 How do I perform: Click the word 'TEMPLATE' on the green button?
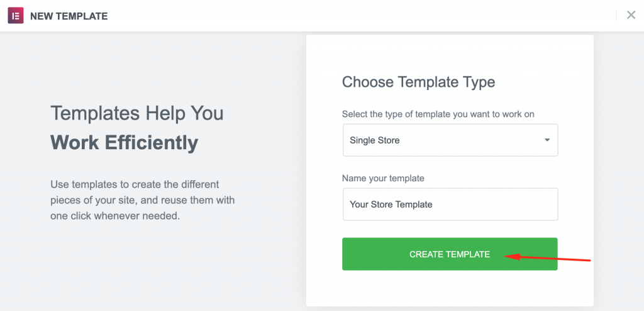click(x=467, y=254)
